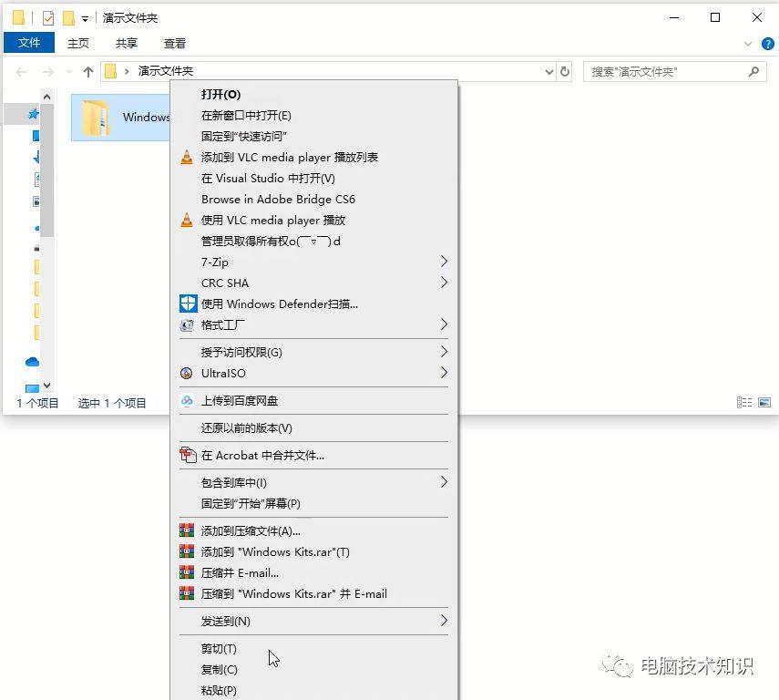Open recent locations dropdown arrow

(x=69, y=72)
